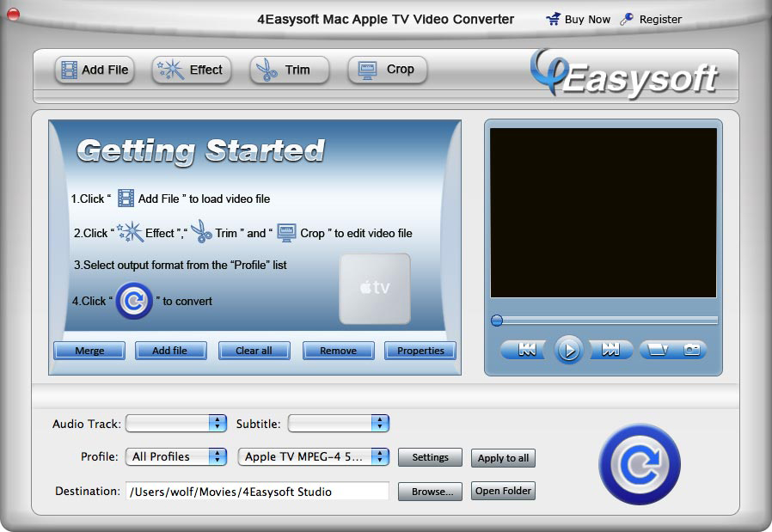Click the Buy Now cart link
The image size is (772, 532).
click(578, 20)
